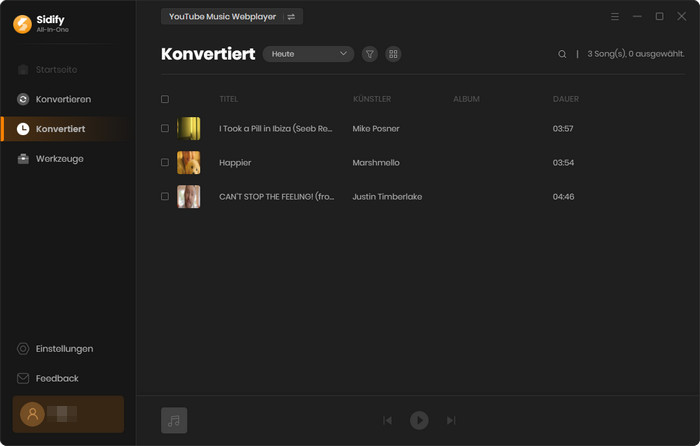Viewport: 700px width, 446px height.
Task: Switch to grid view icon
Action: click(x=393, y=54)
